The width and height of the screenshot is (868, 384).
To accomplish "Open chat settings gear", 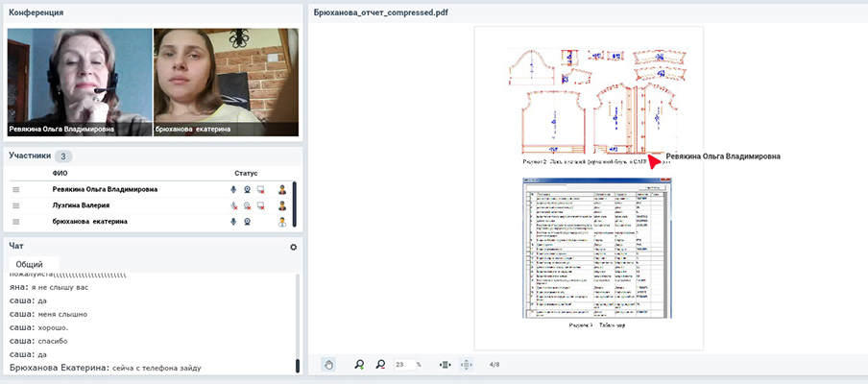I will (294, 247).
